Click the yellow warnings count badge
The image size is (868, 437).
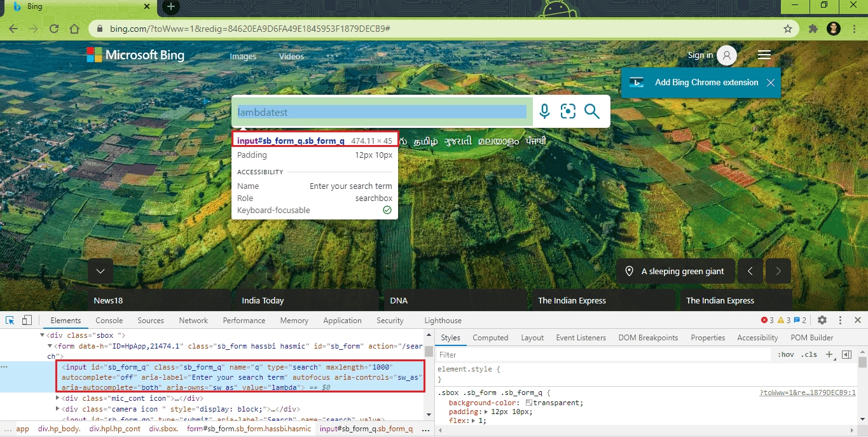point(784,320)
